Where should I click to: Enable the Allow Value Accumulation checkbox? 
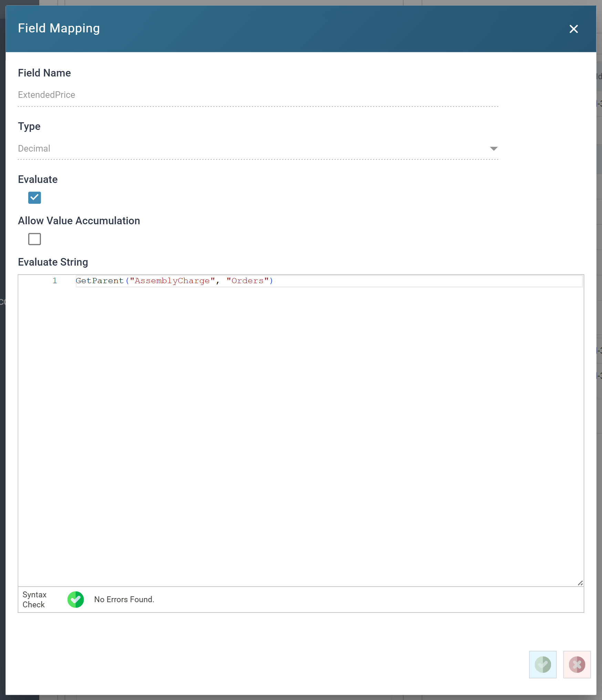[34, 239]
